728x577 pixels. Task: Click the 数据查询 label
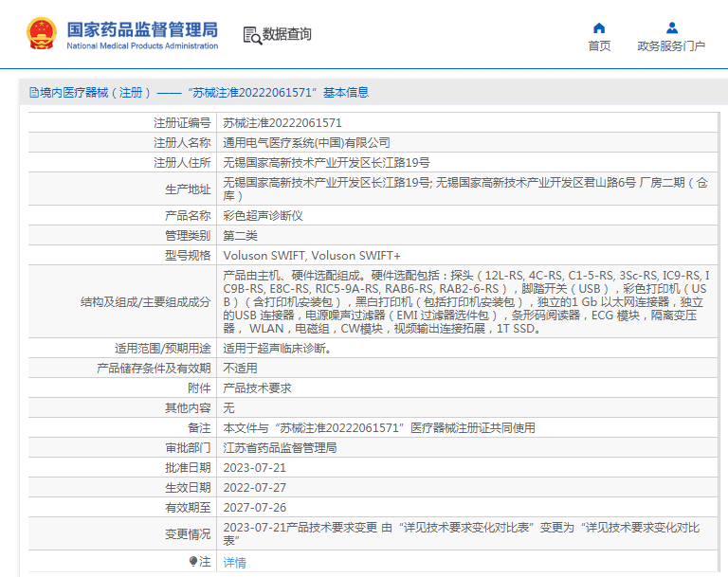click(x=287, y=34)
